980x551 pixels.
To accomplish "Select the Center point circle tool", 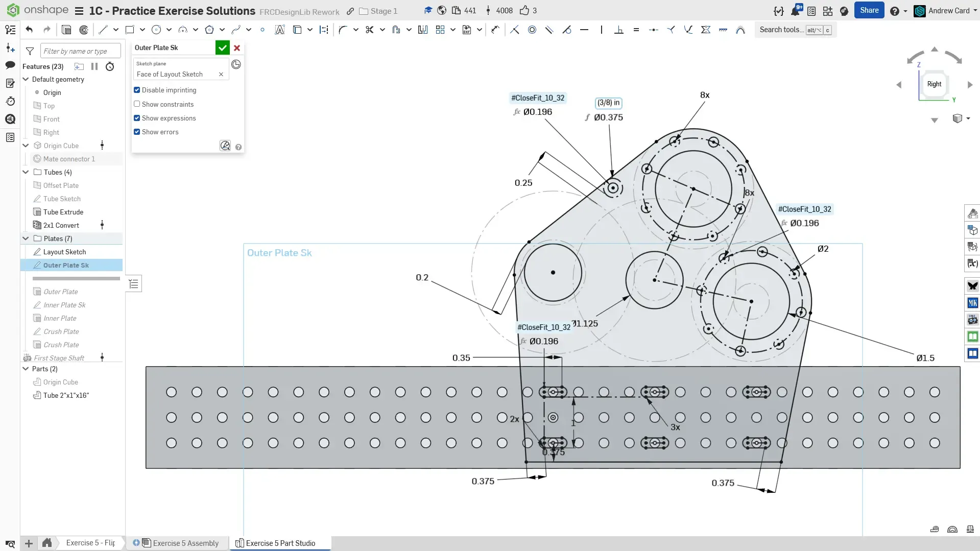I will (x=156, y=30).
